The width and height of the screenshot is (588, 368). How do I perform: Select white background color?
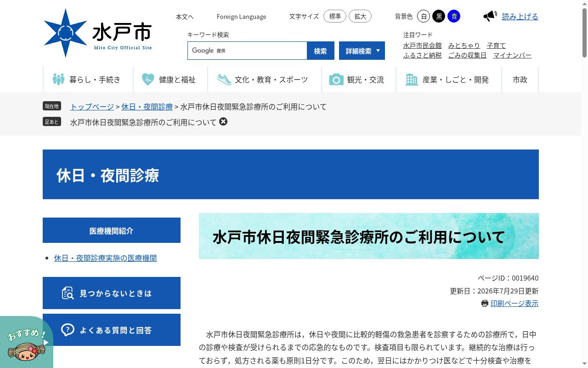[x=424, y=17]
